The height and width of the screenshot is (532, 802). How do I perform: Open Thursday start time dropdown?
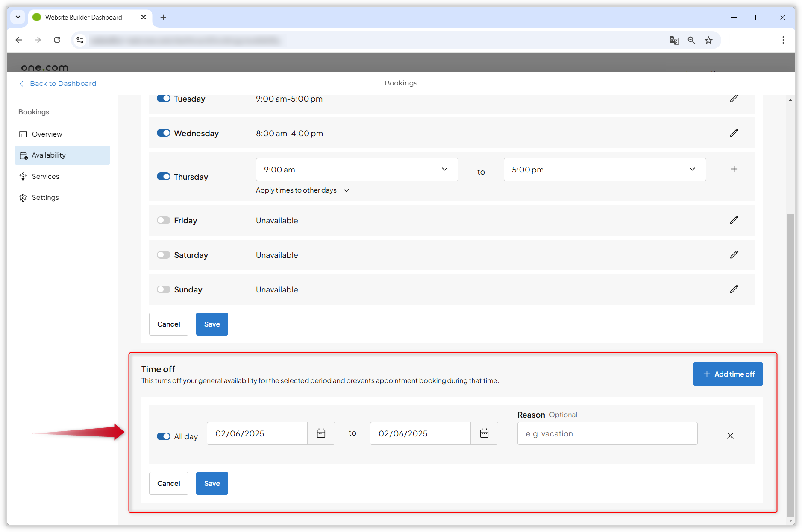coord(444,170)
